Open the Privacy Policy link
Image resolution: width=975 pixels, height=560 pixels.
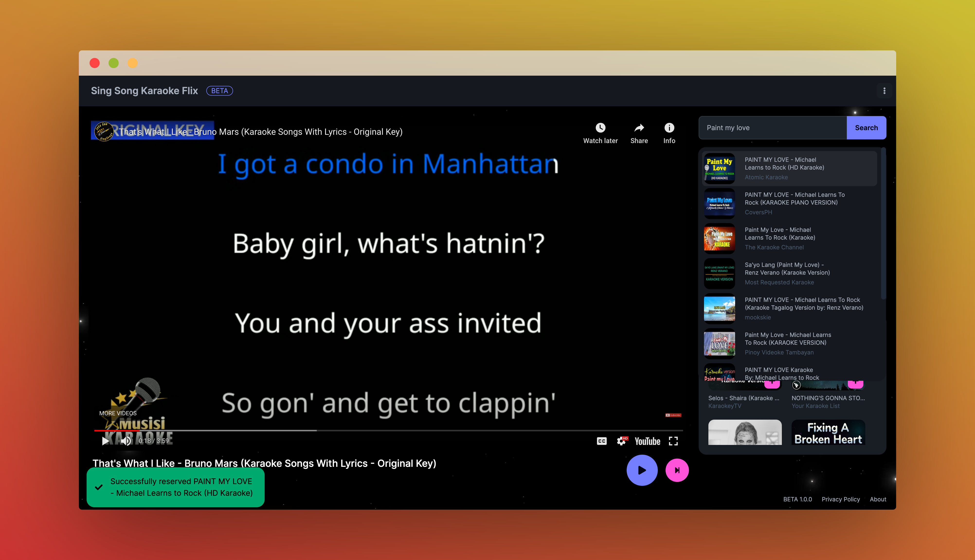tap(840, 499)
